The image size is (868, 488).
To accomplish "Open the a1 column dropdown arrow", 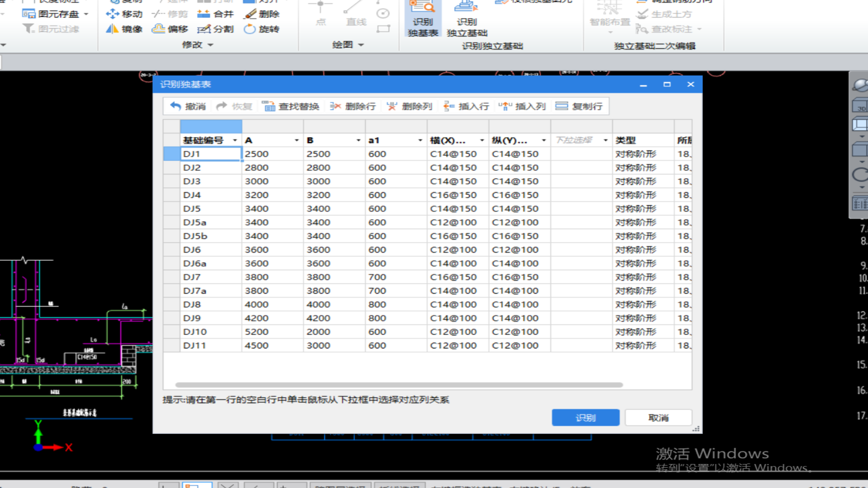I will point(420,141).
